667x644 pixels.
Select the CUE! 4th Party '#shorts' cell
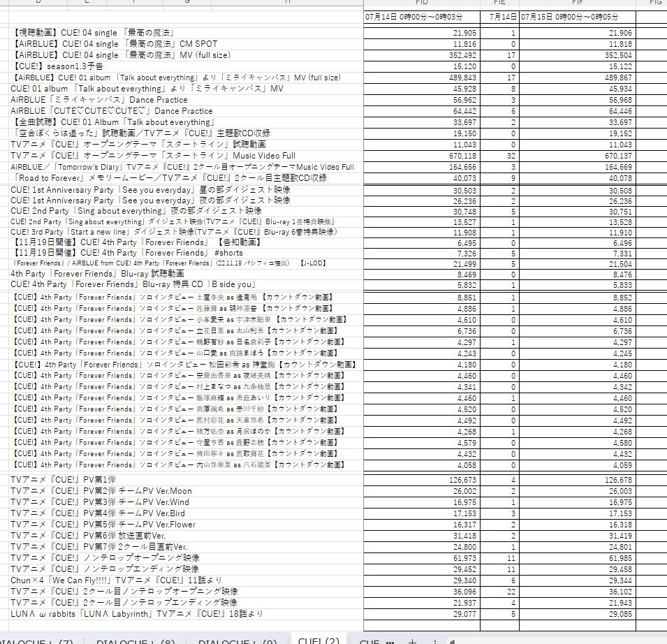click(x=186, y=253)
